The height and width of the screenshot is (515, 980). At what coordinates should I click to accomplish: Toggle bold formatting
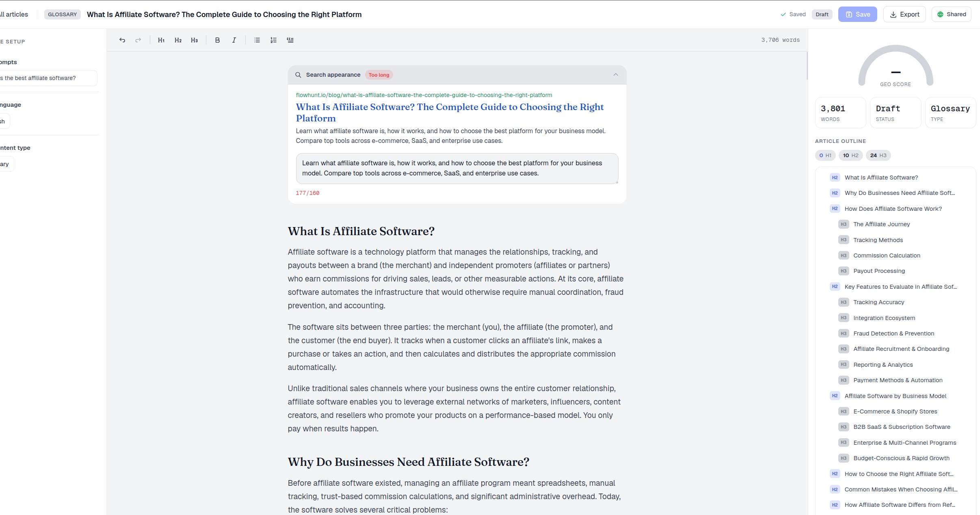(217, 40)
